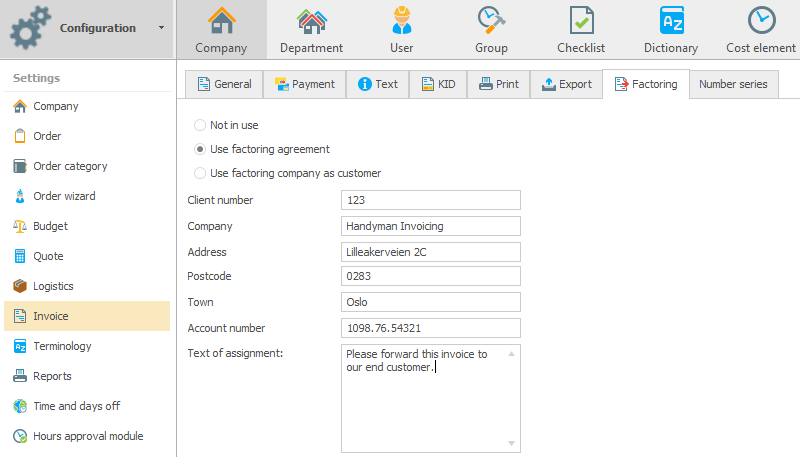Click the Budget scales icon in sidebar
This screenshot has width=800, height=457.
tap(20, 226)
